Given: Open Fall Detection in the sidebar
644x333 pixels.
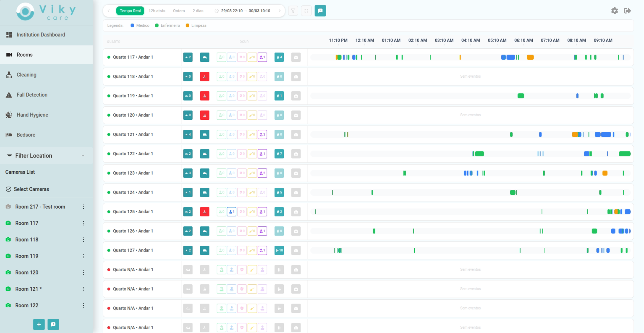Looking at the screenshot, I should point(32,95).
